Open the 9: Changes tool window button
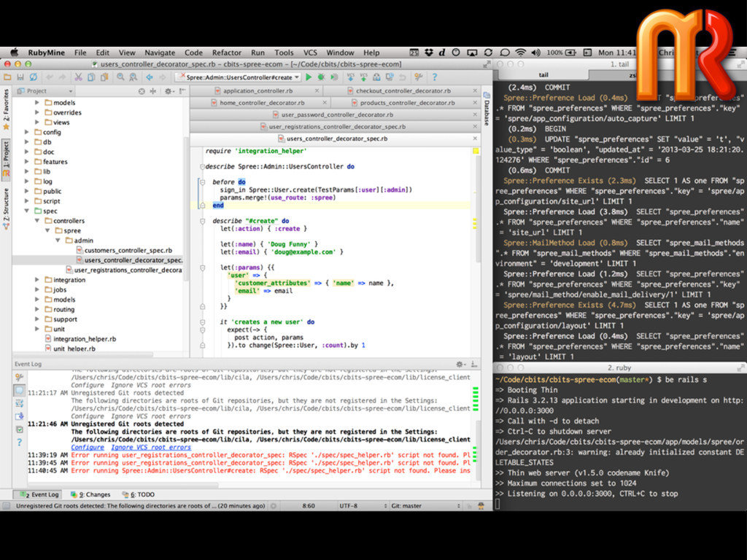The height and width of the screenshot is (560, 747). pyautogui.click(x=90, y=494)
